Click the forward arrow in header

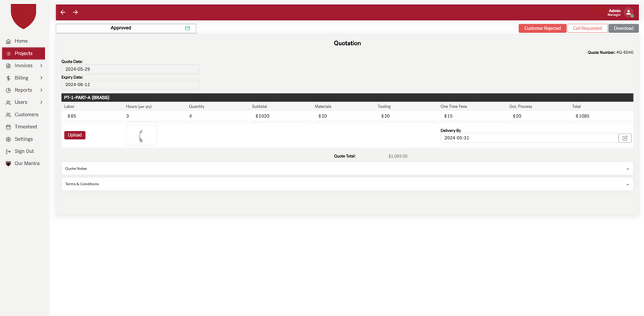tap(75, 12)
